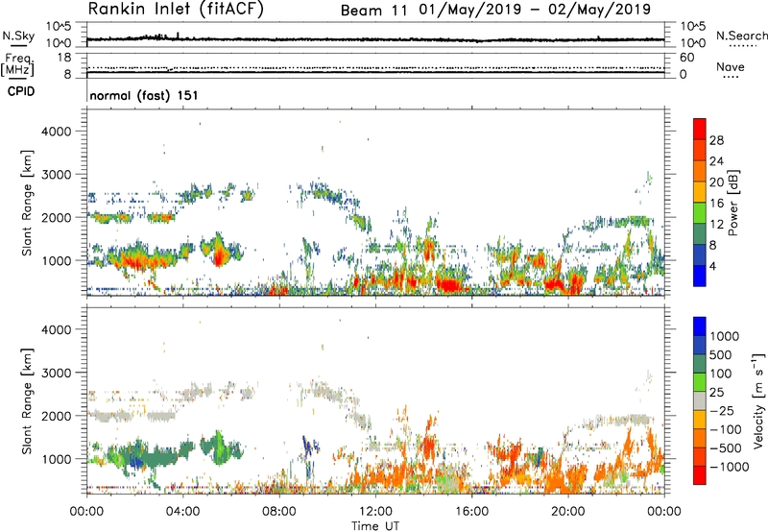Click the '60' Nave axis tick

[x=687, y=58]
